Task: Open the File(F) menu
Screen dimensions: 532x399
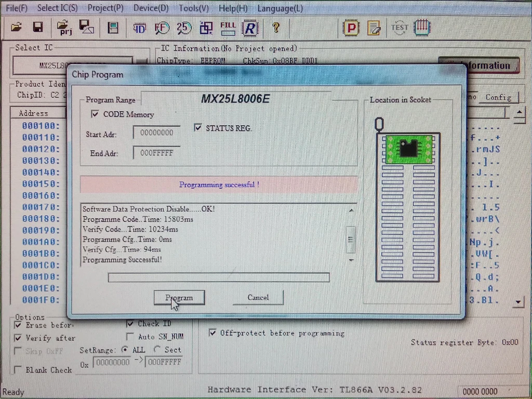Action: coord(17,8)
